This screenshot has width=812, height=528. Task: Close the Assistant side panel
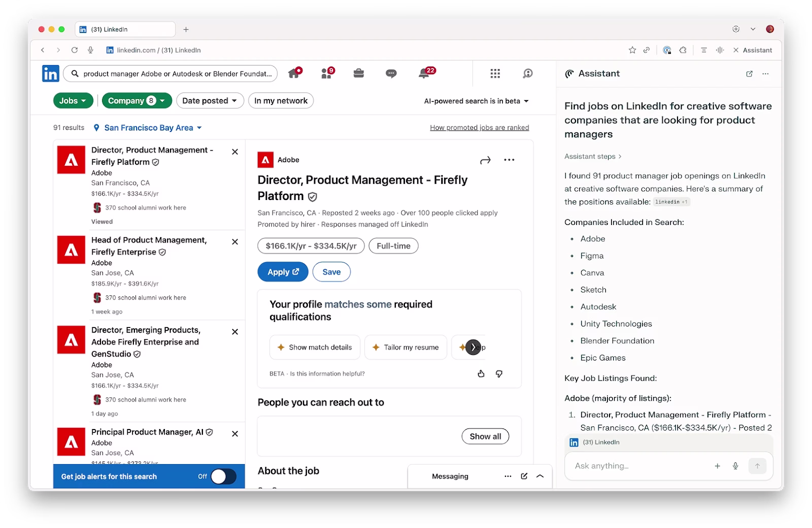click(736, 50)
